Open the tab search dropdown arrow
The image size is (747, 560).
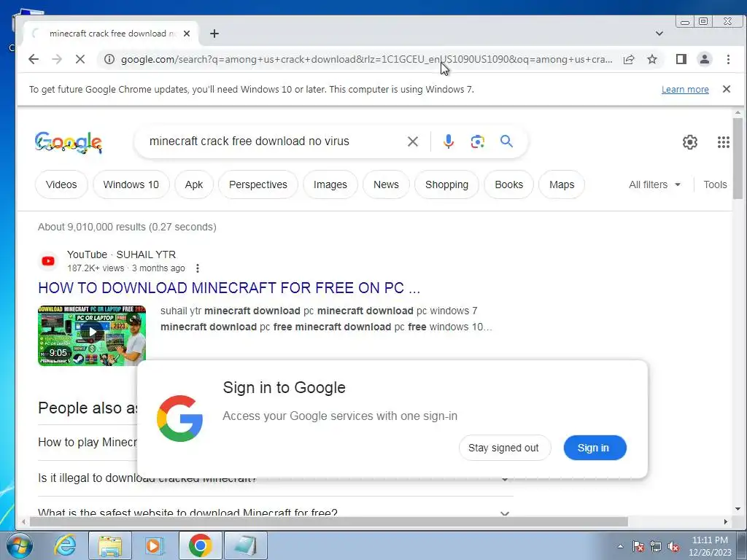(x=659, y=34)
